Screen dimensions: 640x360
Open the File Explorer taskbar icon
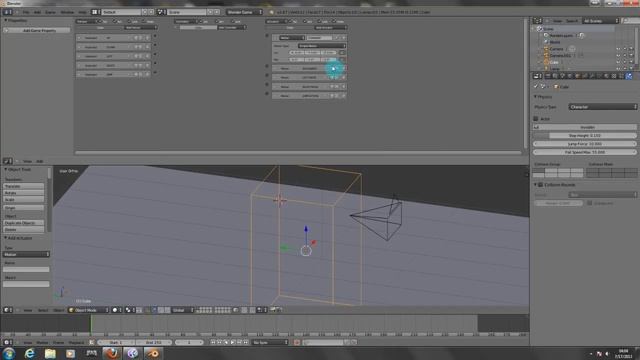(x=50, y=353)
